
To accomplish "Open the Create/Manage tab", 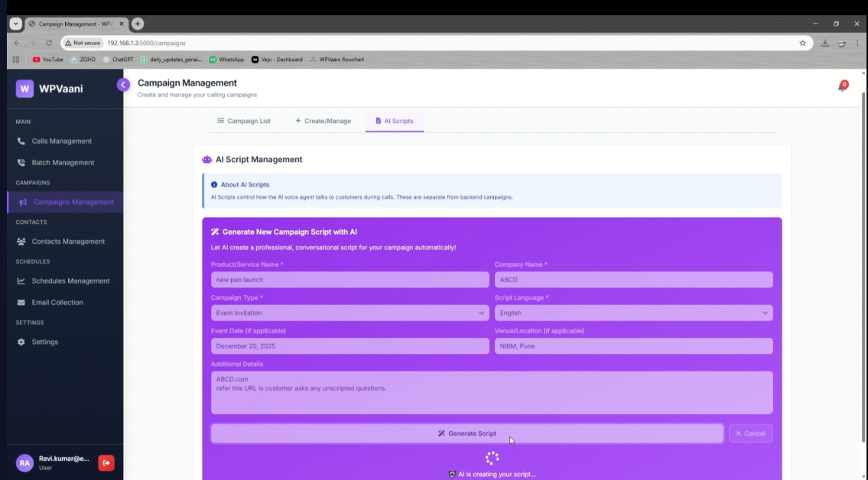I will point(322,120).
